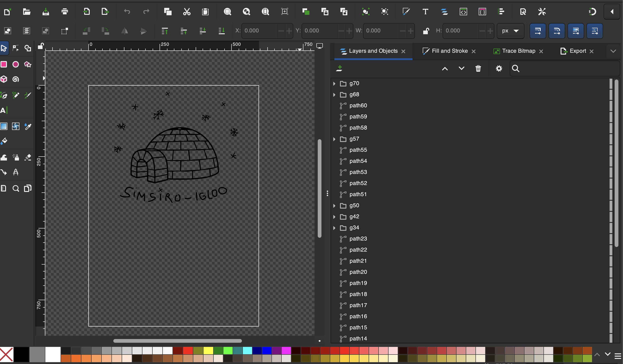Add a new layer with plus button

pos(339,68)
